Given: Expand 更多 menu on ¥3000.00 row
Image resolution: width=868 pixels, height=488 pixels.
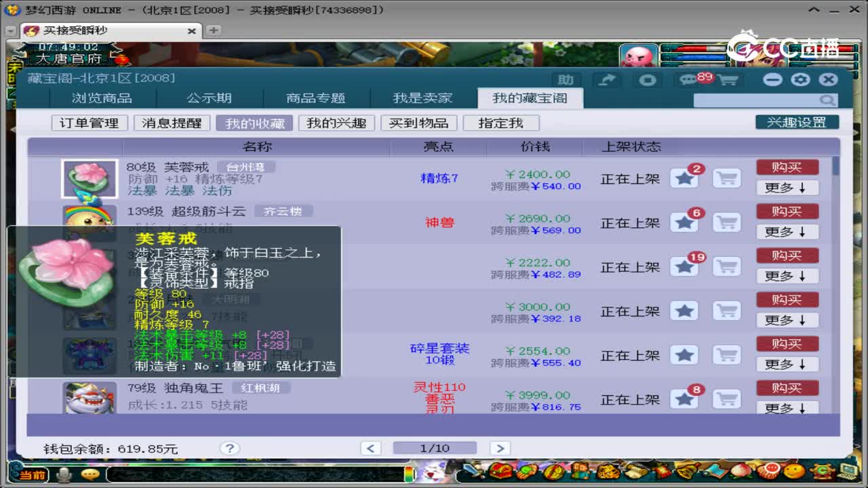Looking at the screenshot, I should coord(787,320).
